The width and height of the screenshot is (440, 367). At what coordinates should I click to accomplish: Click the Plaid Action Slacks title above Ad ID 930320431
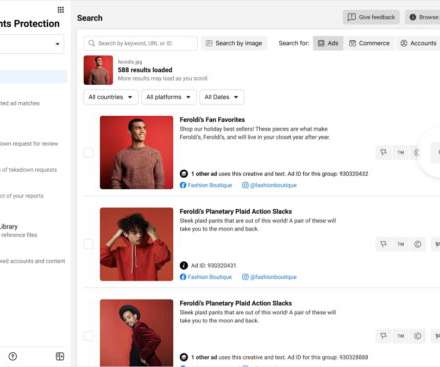point(236,211)
